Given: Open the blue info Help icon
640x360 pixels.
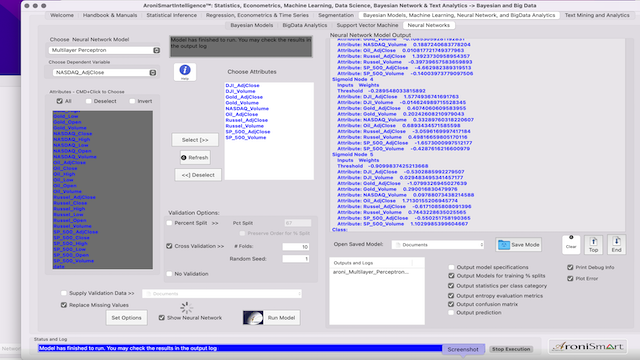Looking at the screenshot, I should click(x=185, y=71).
